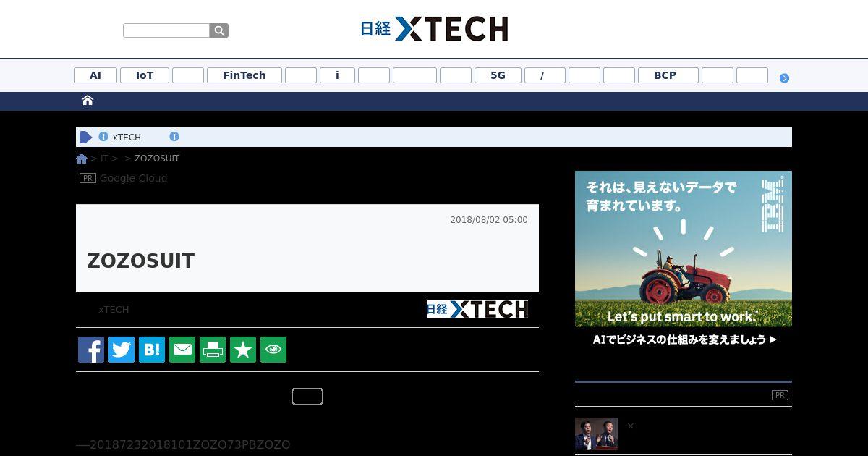The width and height of the screenshot is (868, 456).
Task: Focus the site search input field
Action: click(x=166, y=30)
